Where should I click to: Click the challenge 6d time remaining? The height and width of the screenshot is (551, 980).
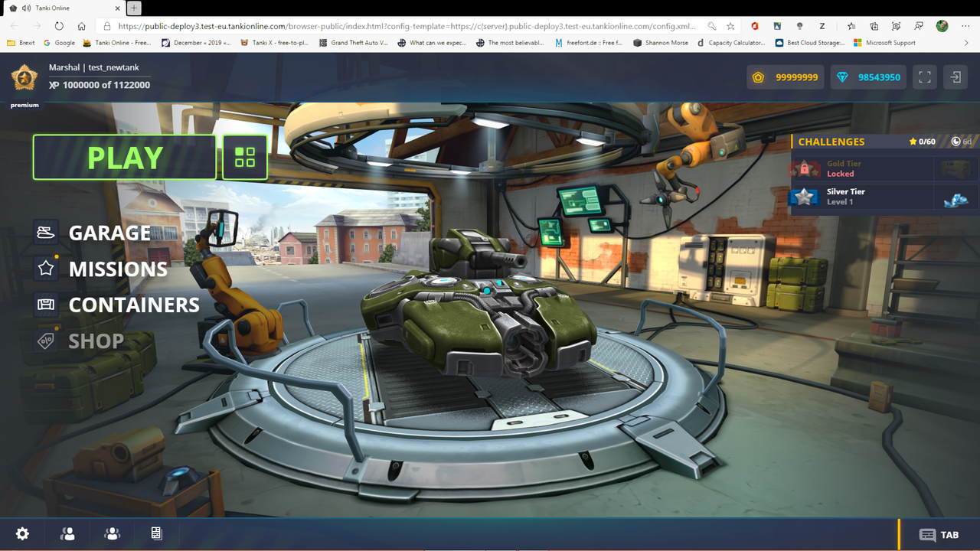[962, 142]
